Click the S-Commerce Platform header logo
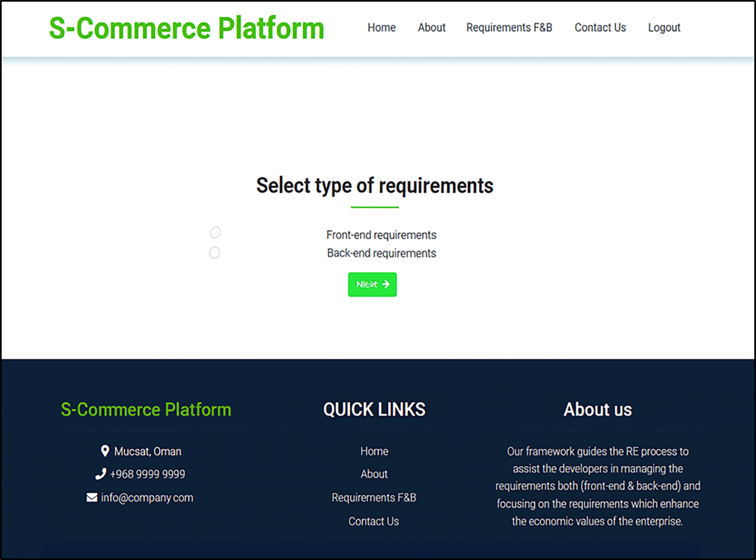 [x=187, y=28]
